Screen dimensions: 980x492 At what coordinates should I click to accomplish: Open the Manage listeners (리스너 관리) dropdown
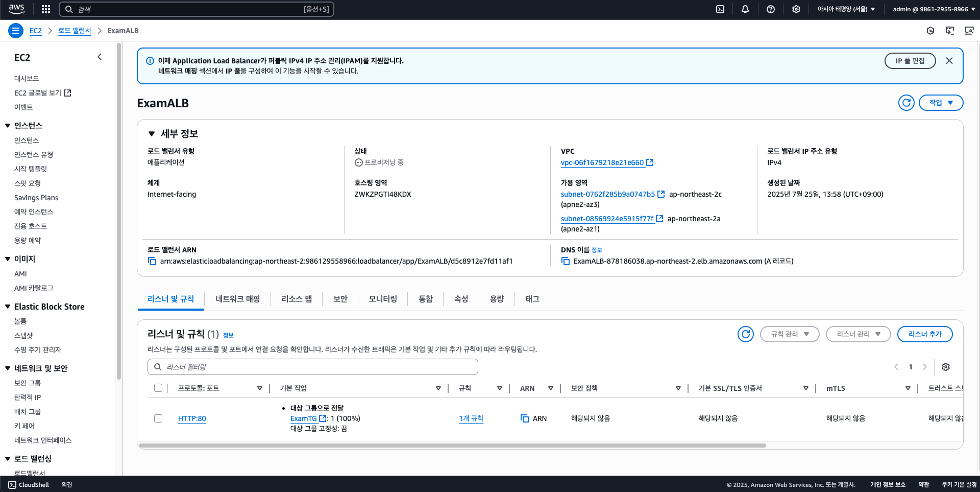(x=858, y=334)
